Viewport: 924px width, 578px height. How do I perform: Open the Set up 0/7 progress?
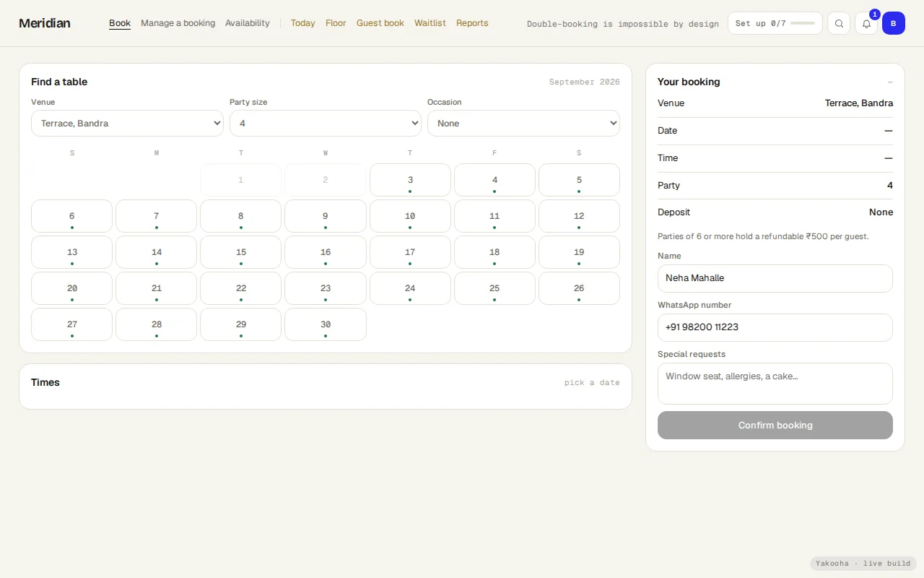click(775, 23)
